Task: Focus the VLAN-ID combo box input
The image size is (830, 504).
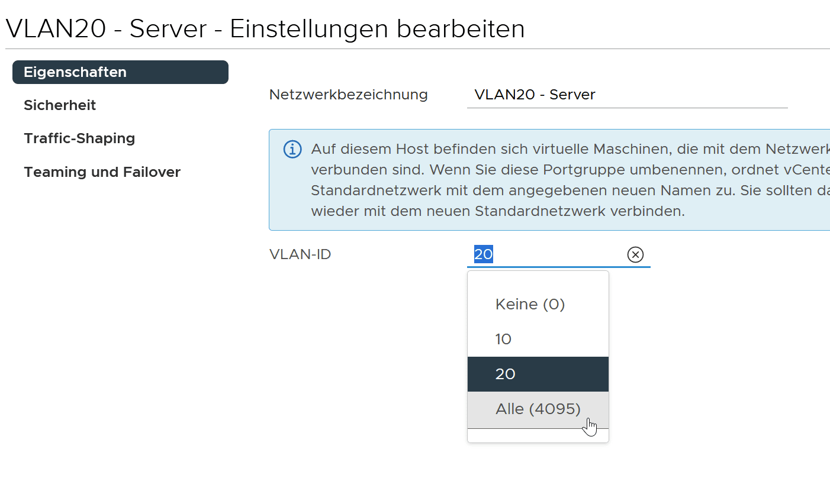Action: pyautogui.click(x=545, y=254)
